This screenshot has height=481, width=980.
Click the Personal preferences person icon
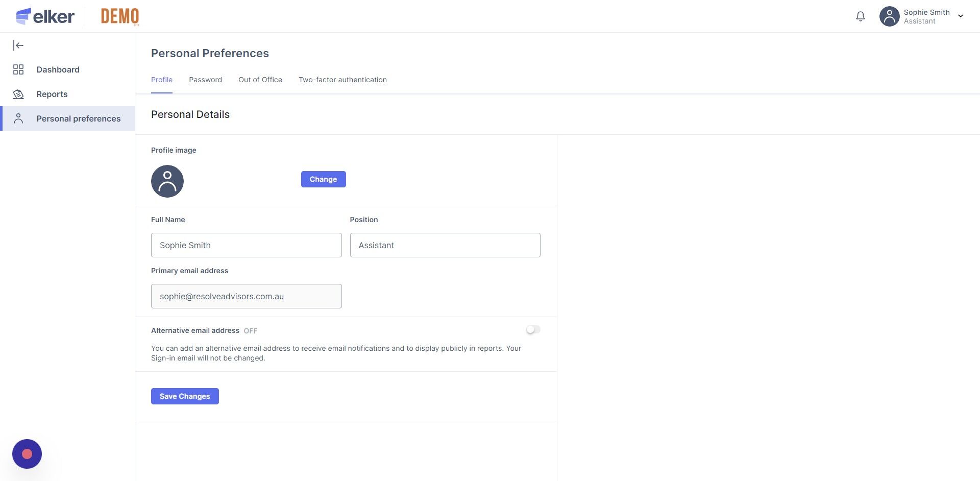pyautogui.click(x=18, y=118)
